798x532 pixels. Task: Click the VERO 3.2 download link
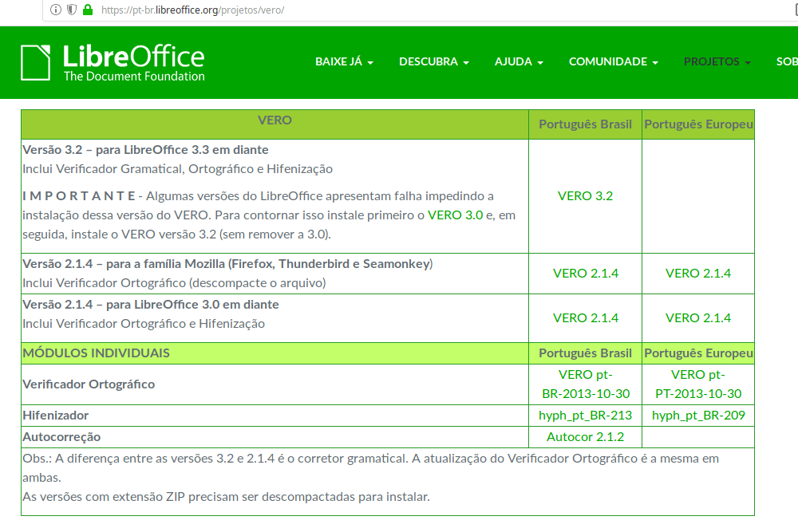click(585, 196)
